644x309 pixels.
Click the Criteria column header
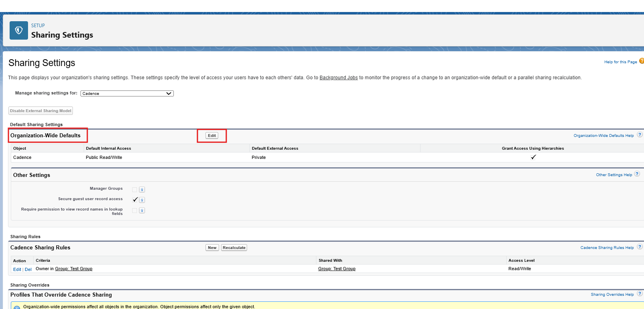tap(43, 260)
